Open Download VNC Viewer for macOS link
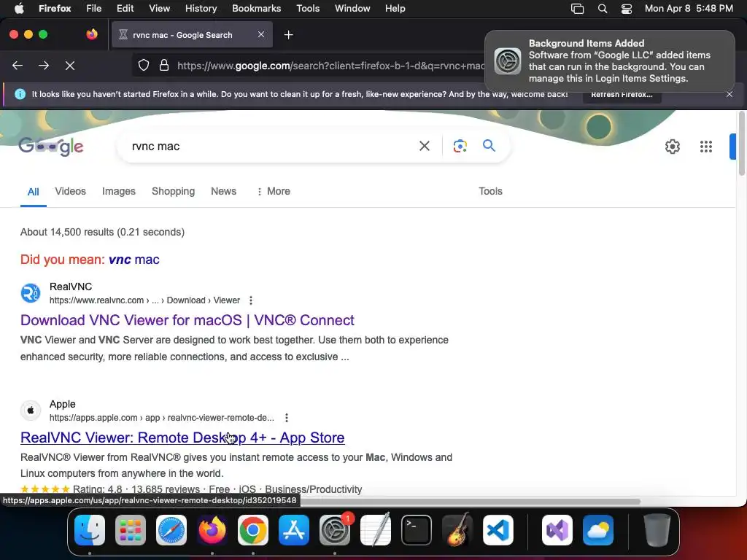 (187, 320)
